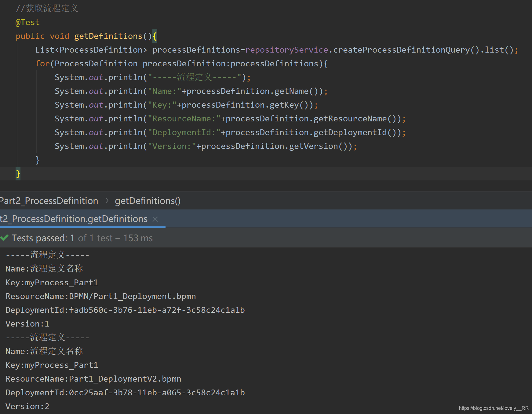The image size is (532, 414).
Task: Click output line Version:1
Action: pyautogui.click(x=27, y=324)
